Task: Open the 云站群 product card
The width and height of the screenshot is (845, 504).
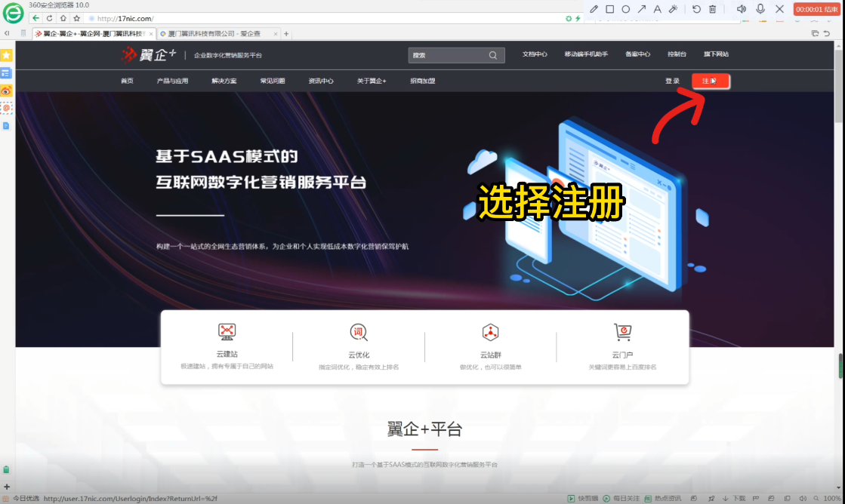Action: coord(490,347)
